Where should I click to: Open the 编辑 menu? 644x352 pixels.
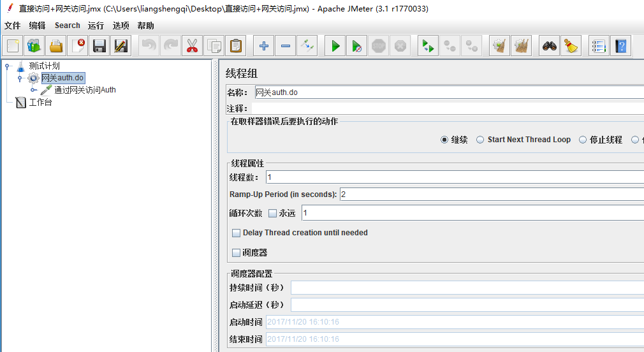pos(37,26)
